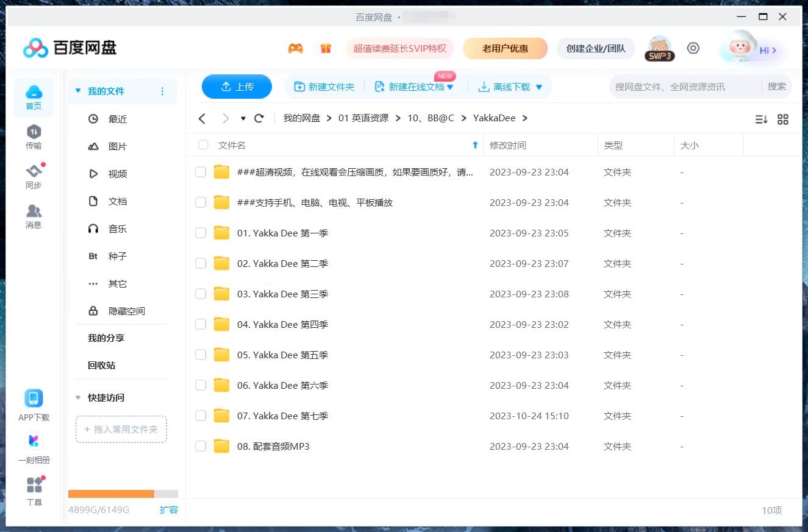Open the sort order icon
Image resolution: width=808 pixels, height=532 pixels.
point(761,119)
